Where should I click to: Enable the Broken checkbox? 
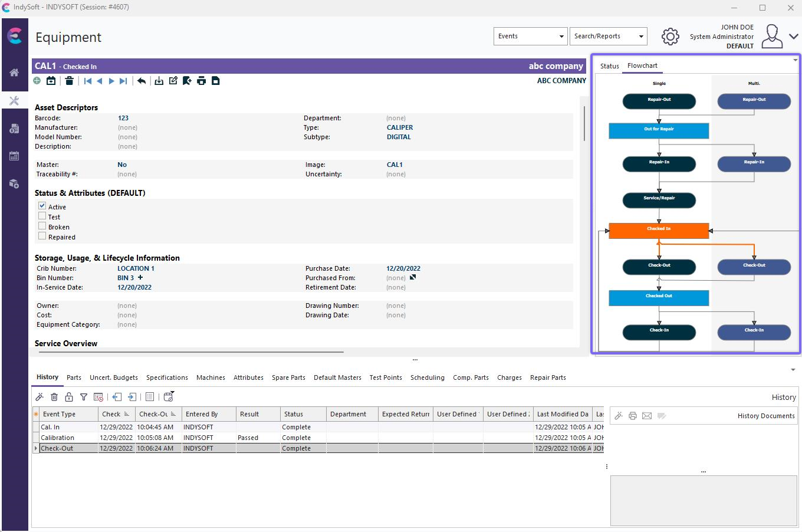(42, 226)
